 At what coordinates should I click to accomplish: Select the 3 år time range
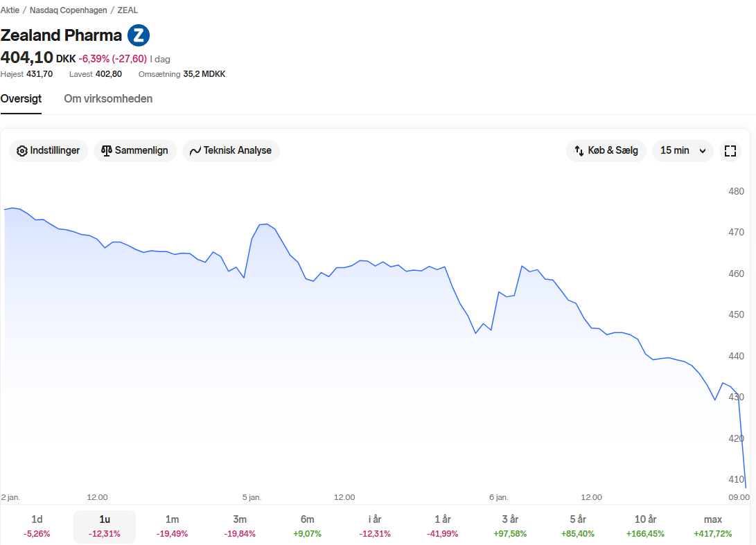coord(510,526)
